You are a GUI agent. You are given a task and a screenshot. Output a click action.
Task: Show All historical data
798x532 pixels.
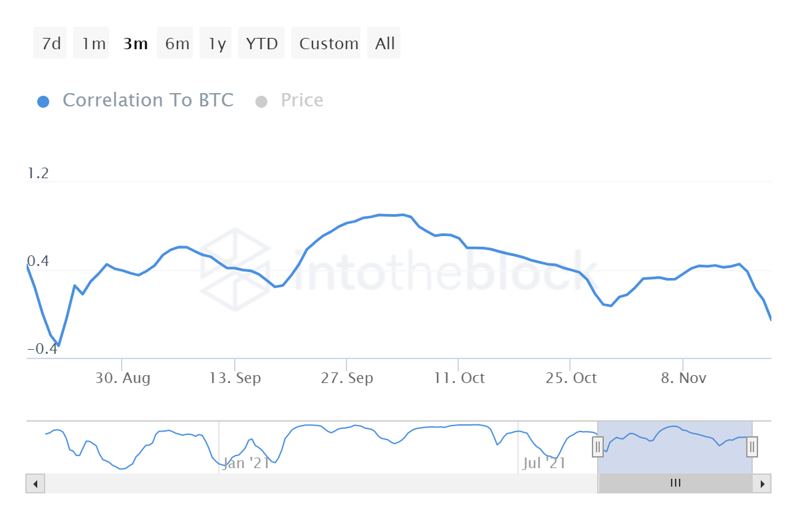pyautogui.click(x=384, y=44)
